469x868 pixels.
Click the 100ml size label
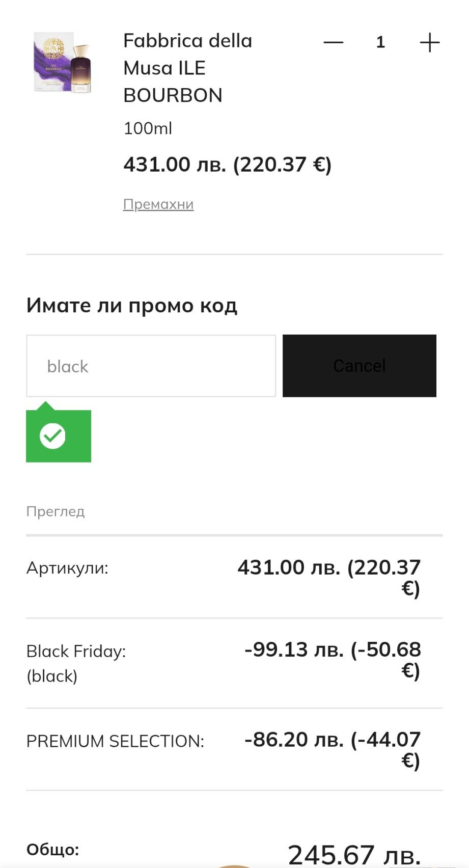pyautogui.click(x=148, y=128)
